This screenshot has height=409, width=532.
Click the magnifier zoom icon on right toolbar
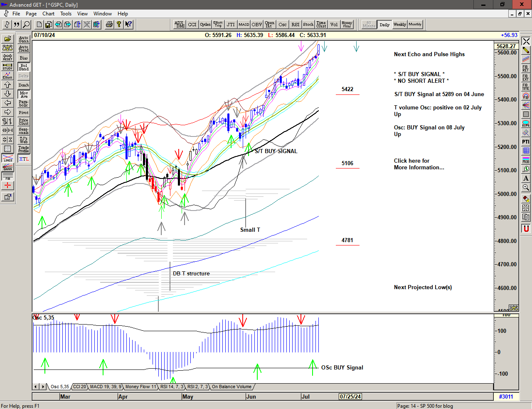526,188
